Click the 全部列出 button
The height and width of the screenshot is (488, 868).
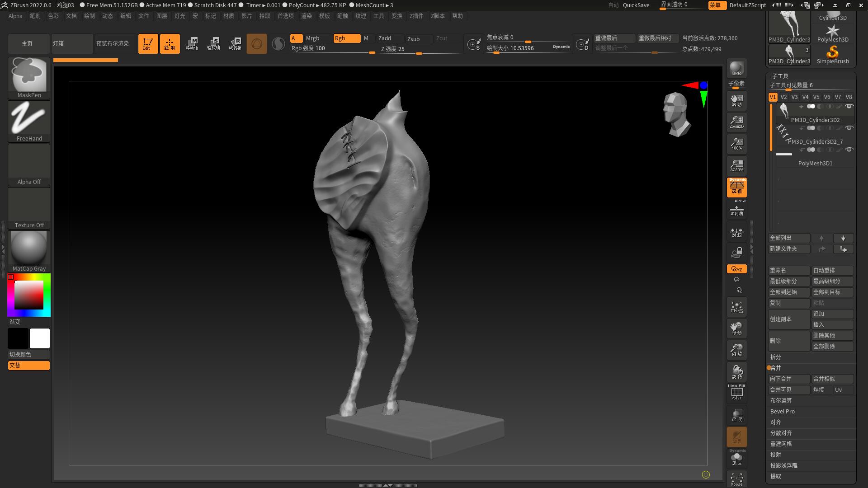[x=788, y=238]
